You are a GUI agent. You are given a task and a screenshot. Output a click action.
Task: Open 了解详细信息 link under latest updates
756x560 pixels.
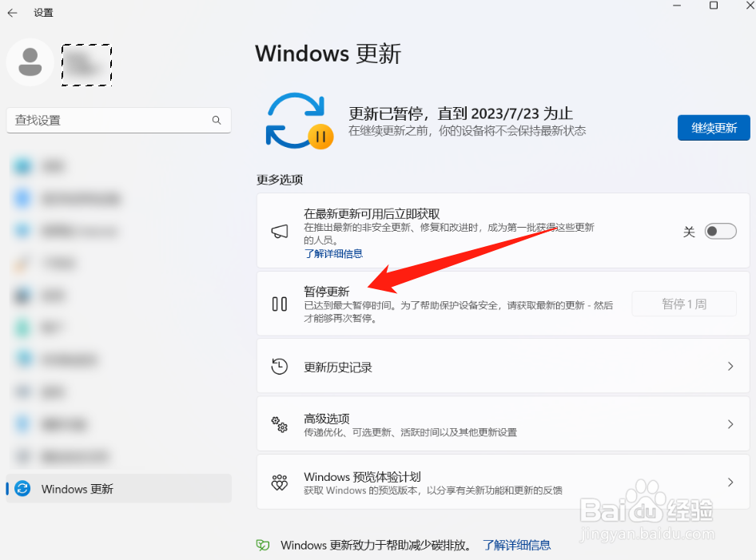[x=333, y=253]
